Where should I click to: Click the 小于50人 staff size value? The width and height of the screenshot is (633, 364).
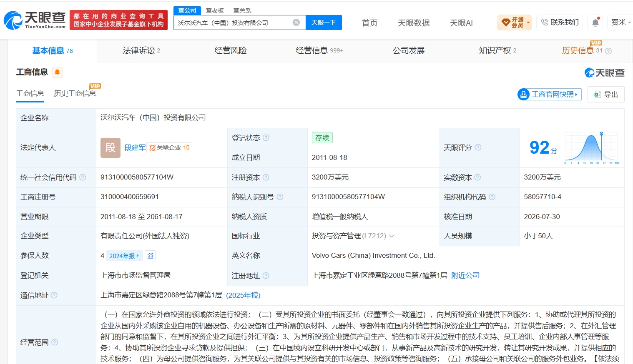point(538,236)
